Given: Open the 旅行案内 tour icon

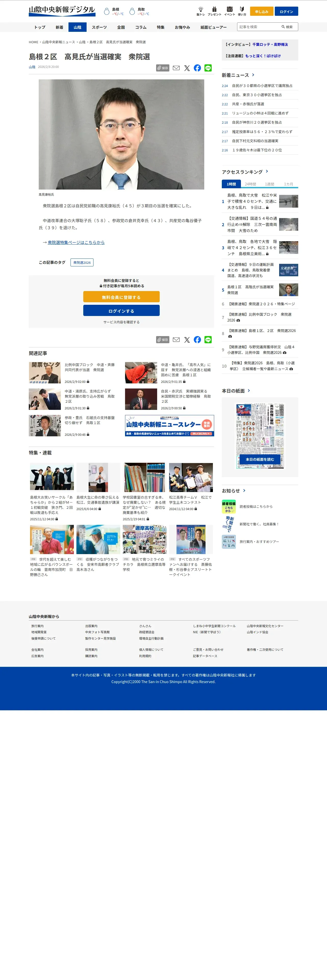Looking at the screenshot, I should 229,542.
